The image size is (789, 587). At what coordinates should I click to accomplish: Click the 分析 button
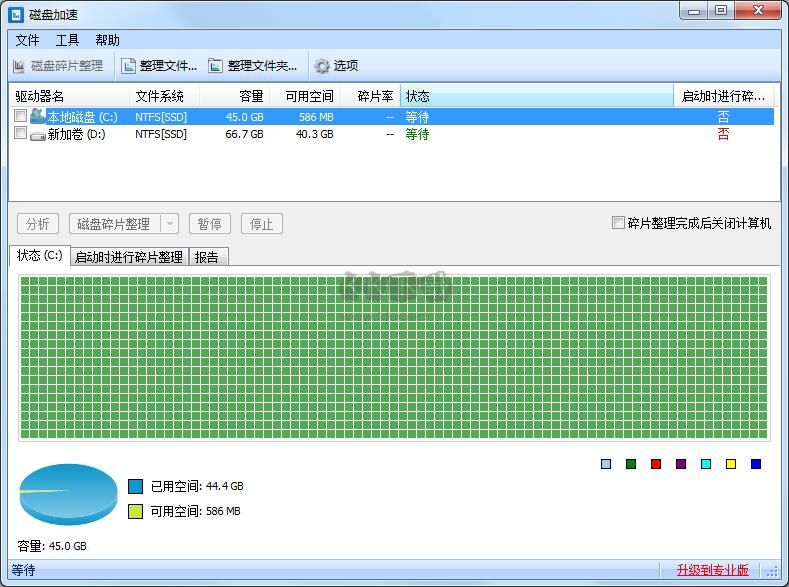[38, 224]
